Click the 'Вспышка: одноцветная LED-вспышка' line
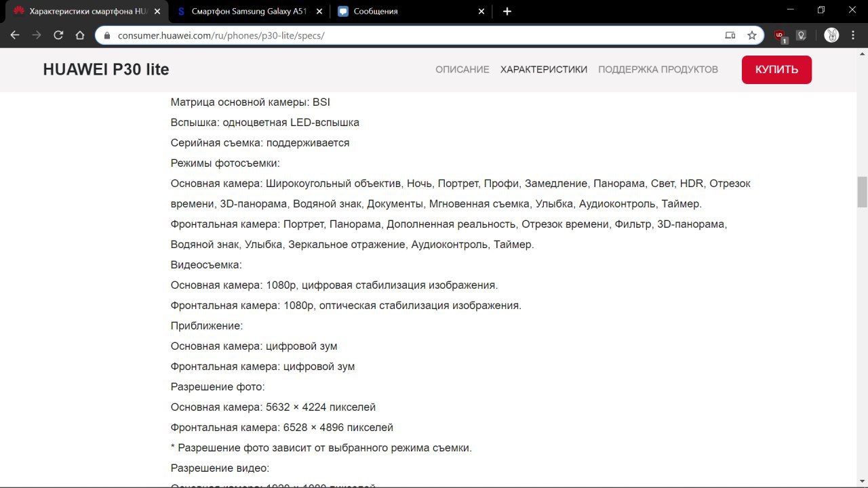This screenshot has width=868, height=488. point(265,123)
